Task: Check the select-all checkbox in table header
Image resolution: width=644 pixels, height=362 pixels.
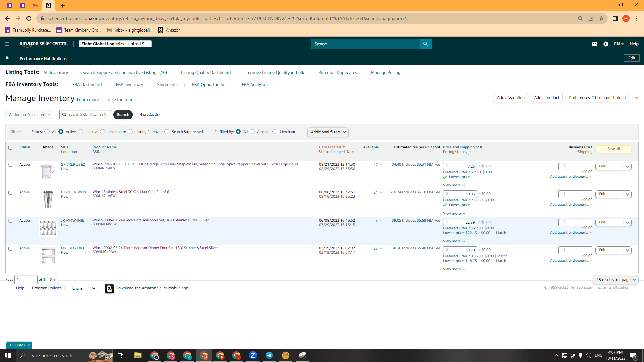Action: tap(10, 148)
